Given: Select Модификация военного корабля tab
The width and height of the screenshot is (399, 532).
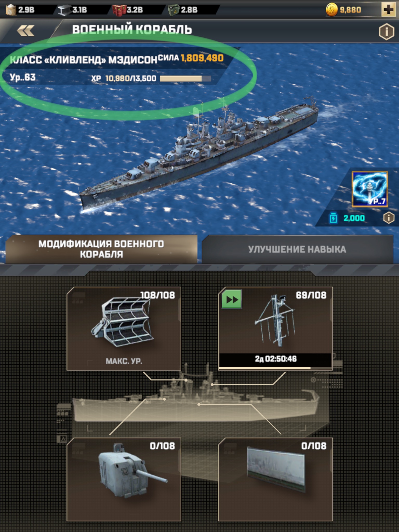Looking at the screenshot, I should click(x=101, y=249).
